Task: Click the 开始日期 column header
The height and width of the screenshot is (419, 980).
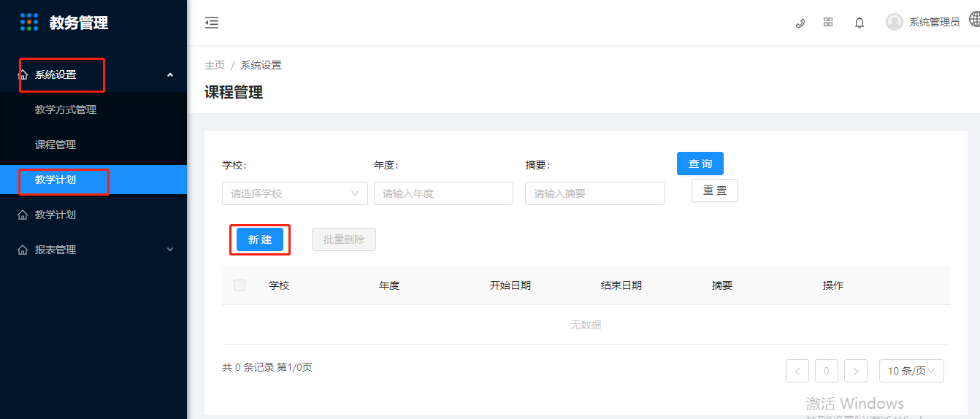Action: (x=510, y=285)
